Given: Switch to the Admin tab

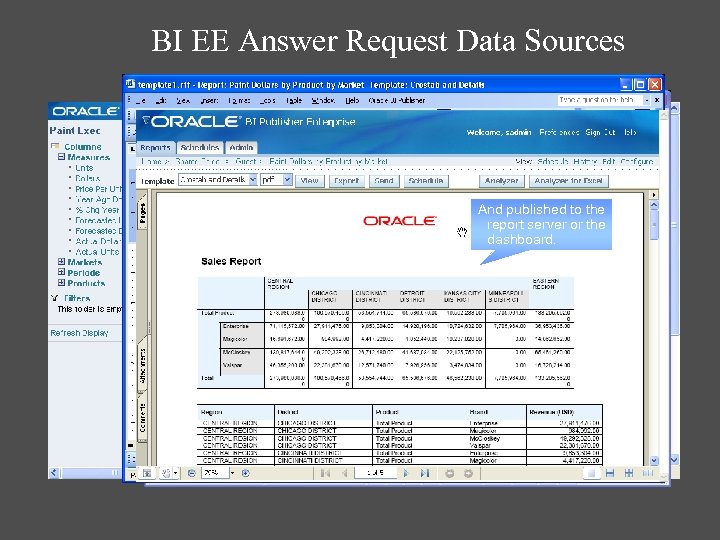Looking at the screenshot, I should tap(241, 147).
